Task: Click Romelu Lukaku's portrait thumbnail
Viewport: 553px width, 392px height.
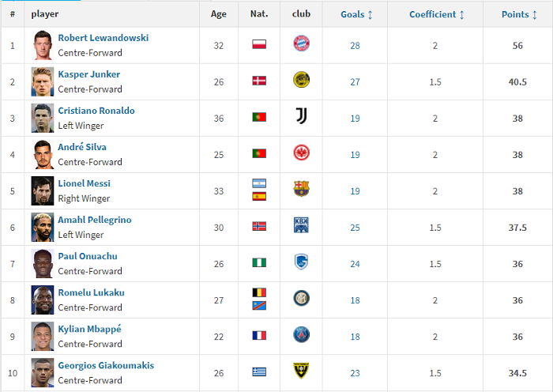Action: click(x=42, y=300)
